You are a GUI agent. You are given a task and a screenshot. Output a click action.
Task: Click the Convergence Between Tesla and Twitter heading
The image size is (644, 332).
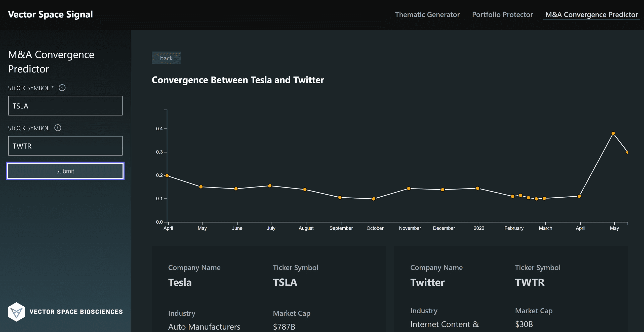(238, 80)
